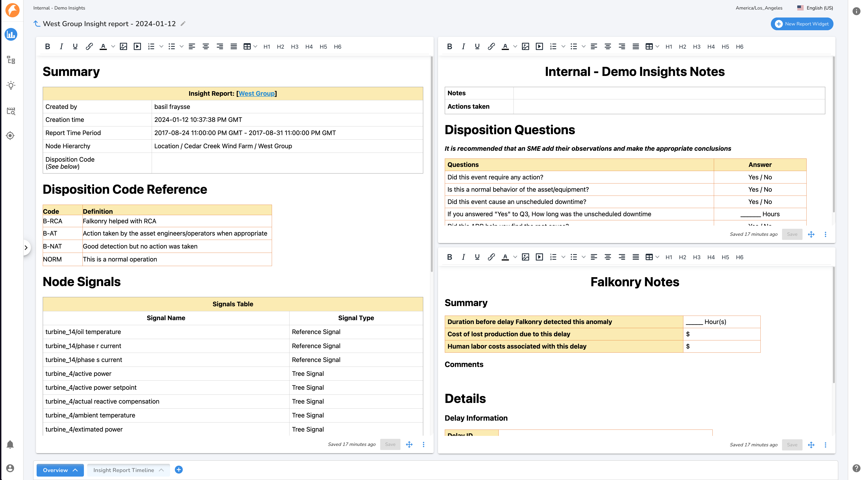Viewport: 868px width, 480px height.
Task: Open the three-dot menu of the Falkonry Notes widget
Action: pos(825,445)
